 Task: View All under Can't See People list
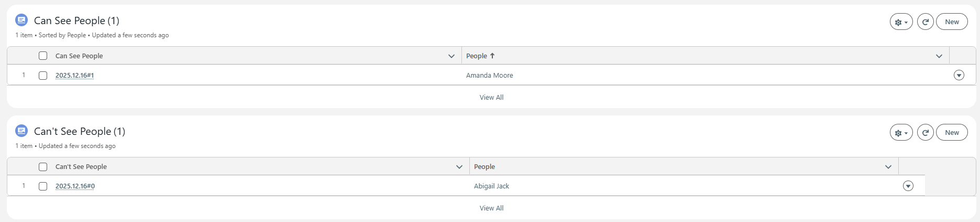[491, 208]
